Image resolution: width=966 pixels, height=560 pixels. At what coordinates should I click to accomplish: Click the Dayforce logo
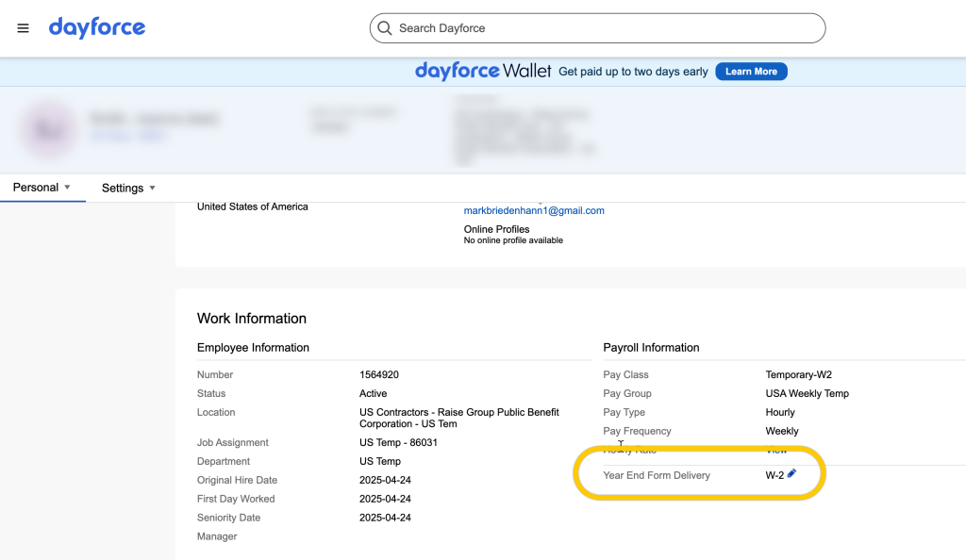click(97, 27)
